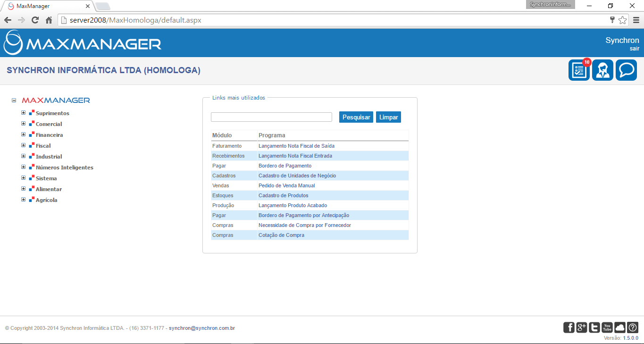Open Lançamento Nota Fiscal de Saída link
The width and height of the screenshot is (644, 344).
[296, 146]
